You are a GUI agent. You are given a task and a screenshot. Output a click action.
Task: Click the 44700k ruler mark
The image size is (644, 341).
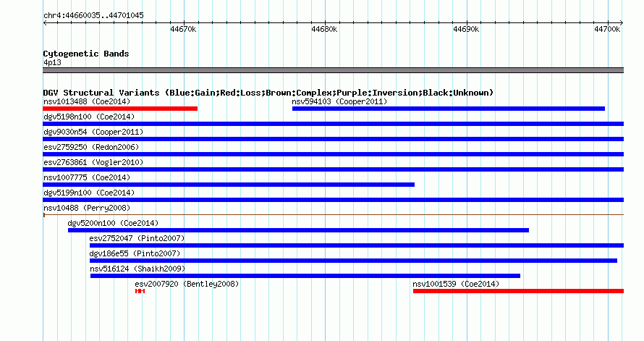click(607, 29)
